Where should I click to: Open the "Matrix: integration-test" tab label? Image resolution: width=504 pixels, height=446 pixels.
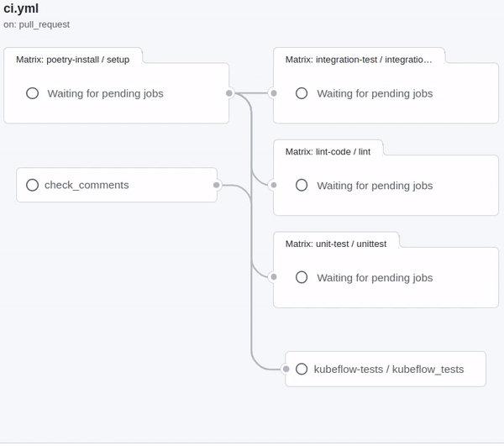click(359, 60)
